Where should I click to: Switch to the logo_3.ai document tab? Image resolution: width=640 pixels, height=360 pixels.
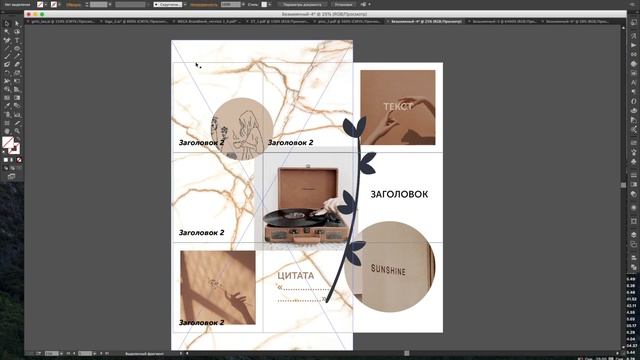coord(136,21)
